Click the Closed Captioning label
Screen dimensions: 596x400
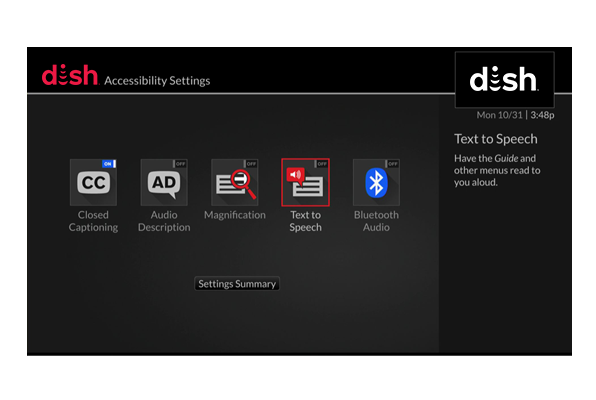(x=93, y=221)
